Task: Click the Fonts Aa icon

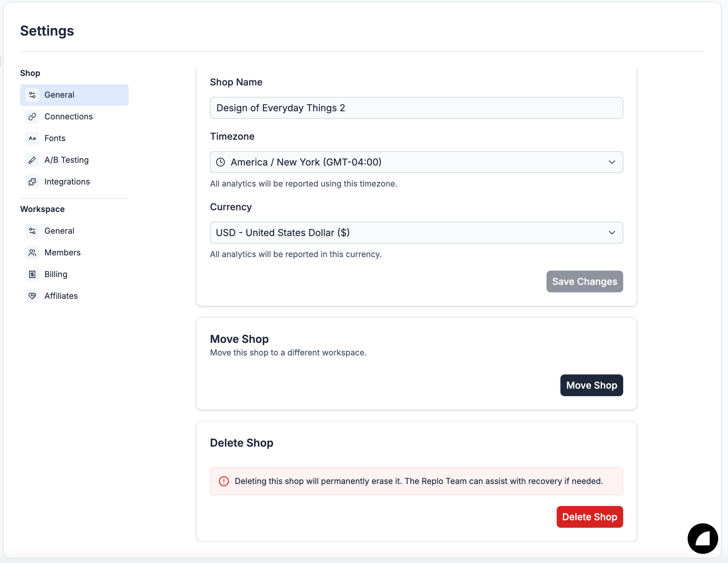Action: (x=32, y=138)
